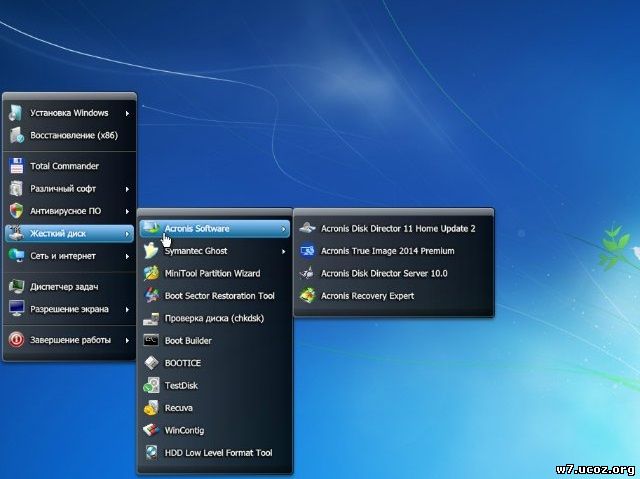Open Acronis Disk Director 11 Home Update 2
The width and height of the screenshot is (640, 479).
[393, 228]
